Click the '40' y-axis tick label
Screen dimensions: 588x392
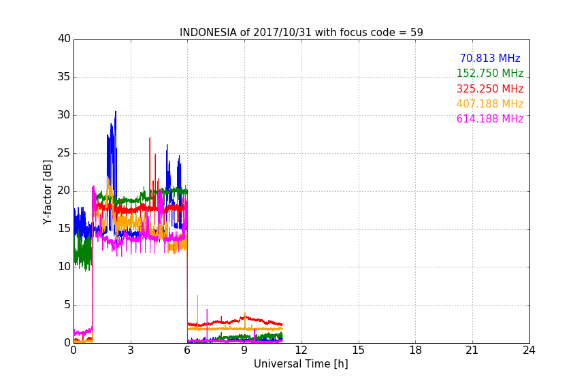click(64, 39)
